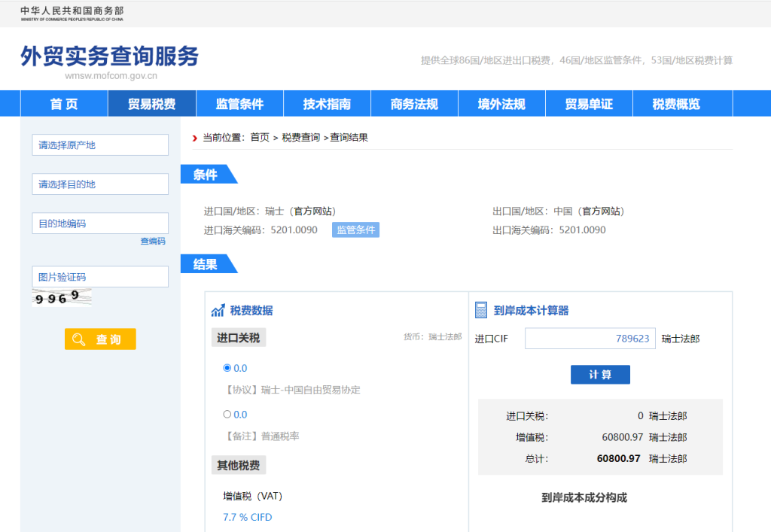The width and height of the screenshot is (771, 532).
Task: Click the 增值税（VAT） label
Action: (x=253, y=496)
